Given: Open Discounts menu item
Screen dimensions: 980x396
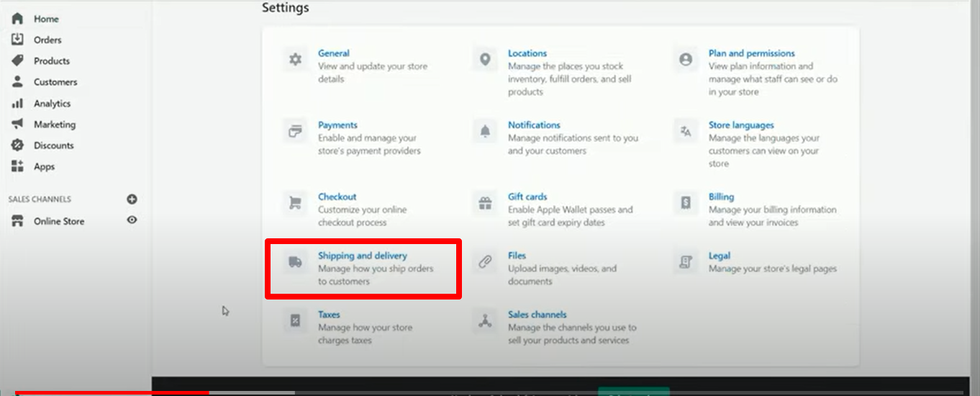Looking at the screenshot, I should [54, 145].
